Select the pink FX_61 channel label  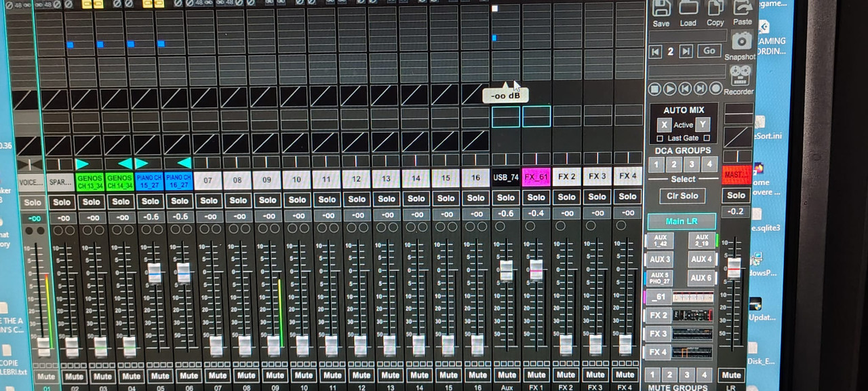(x=536, y=177)
